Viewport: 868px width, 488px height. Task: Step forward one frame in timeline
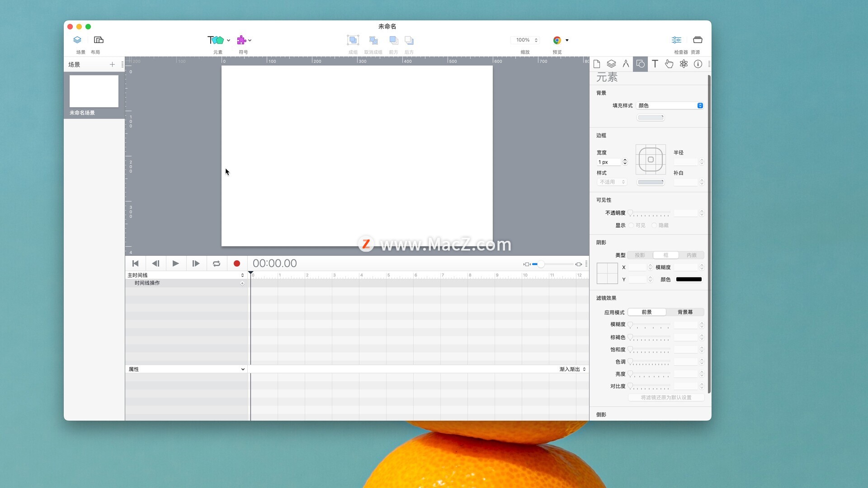(x=196, y=263)
